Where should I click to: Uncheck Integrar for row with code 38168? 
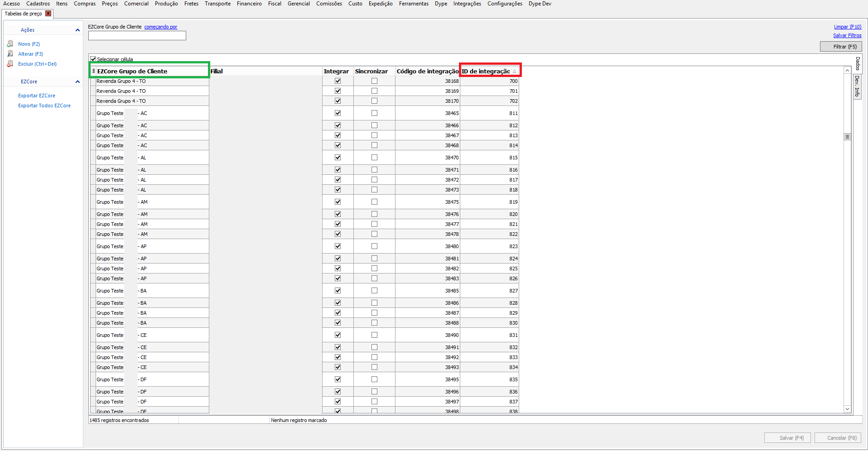click(x=338, y=81)
